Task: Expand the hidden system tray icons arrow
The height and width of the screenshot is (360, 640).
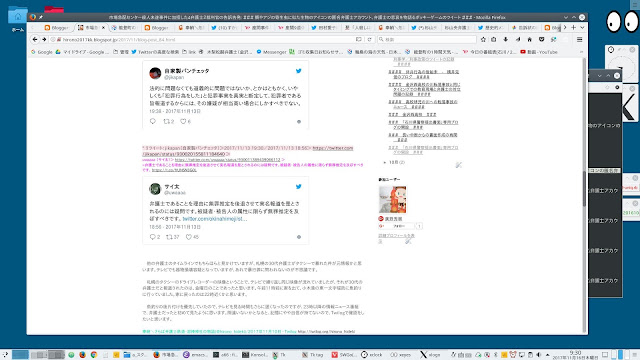Action: pos(547,355)
